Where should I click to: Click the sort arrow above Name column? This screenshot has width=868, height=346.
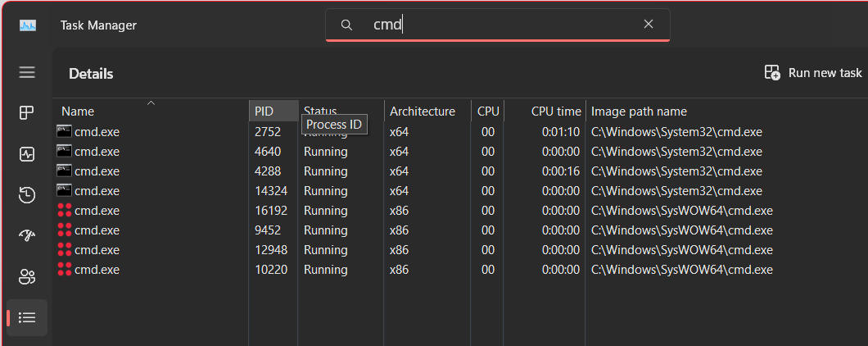click(x=151, y=102)
